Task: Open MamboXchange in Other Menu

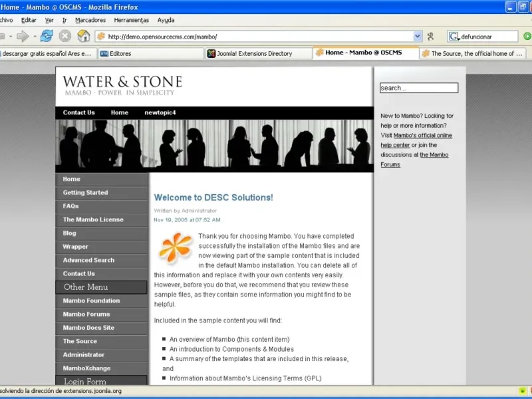Action: pyautogui.click(x=102, y=368)
